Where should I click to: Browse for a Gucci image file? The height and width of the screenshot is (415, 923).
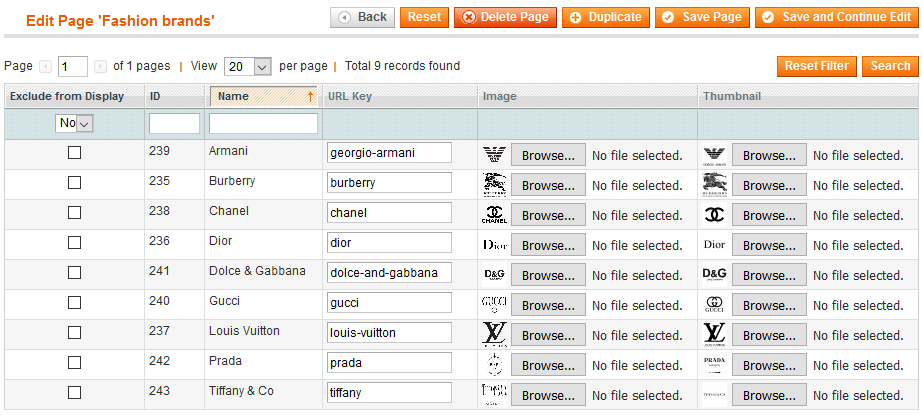click(x=548, y=306)
